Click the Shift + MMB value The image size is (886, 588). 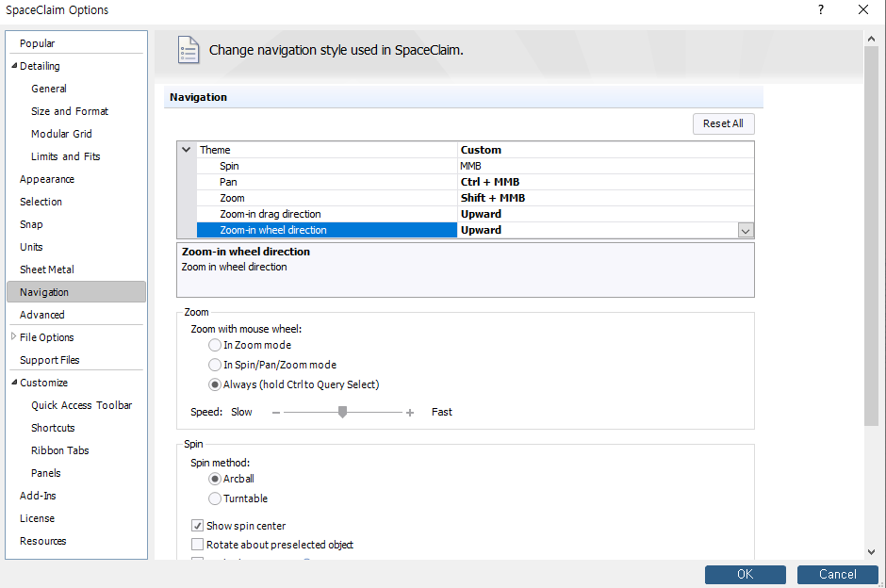(493, 198)
